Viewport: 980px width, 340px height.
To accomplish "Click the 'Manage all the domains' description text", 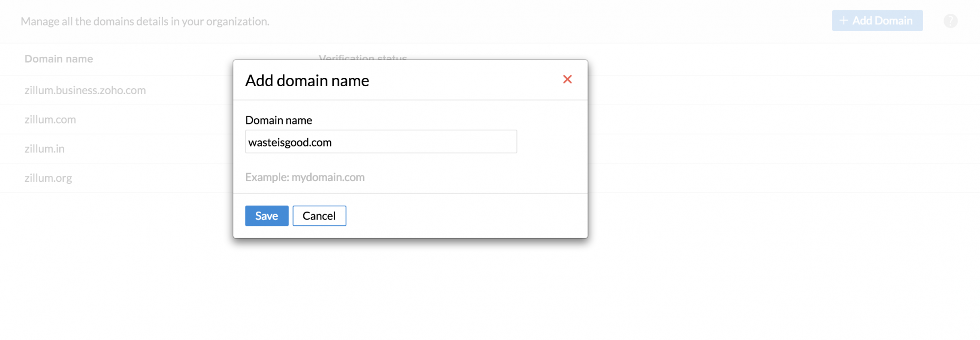I will 145,22.
